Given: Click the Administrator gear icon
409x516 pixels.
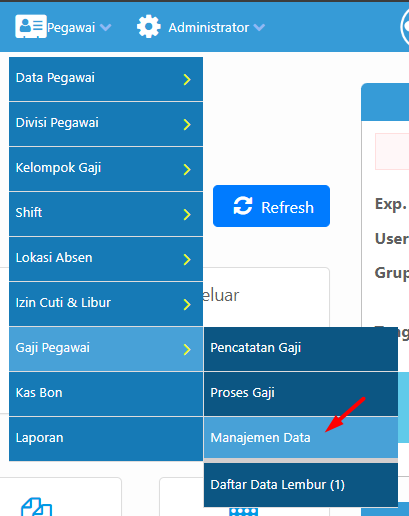Looking at the screenshot, I should tap(148, 27).
